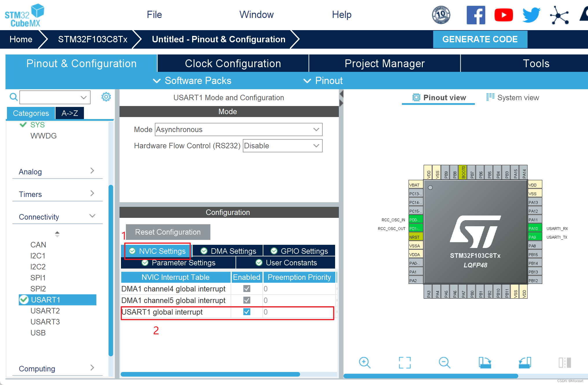Toggle DMA1 channel5 global interrupt checkbox

click(247, 300)
